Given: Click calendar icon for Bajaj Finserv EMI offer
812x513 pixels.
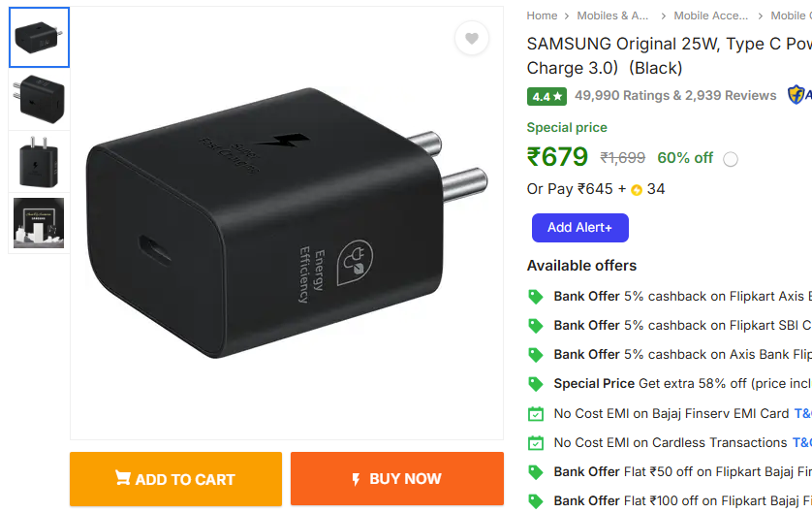Looking at the screenshot, I should [535, 413].
